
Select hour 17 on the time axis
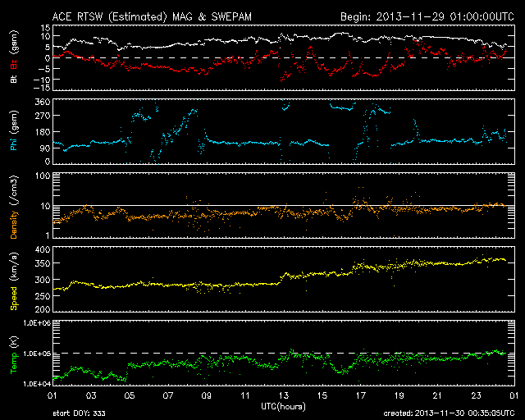359,395
